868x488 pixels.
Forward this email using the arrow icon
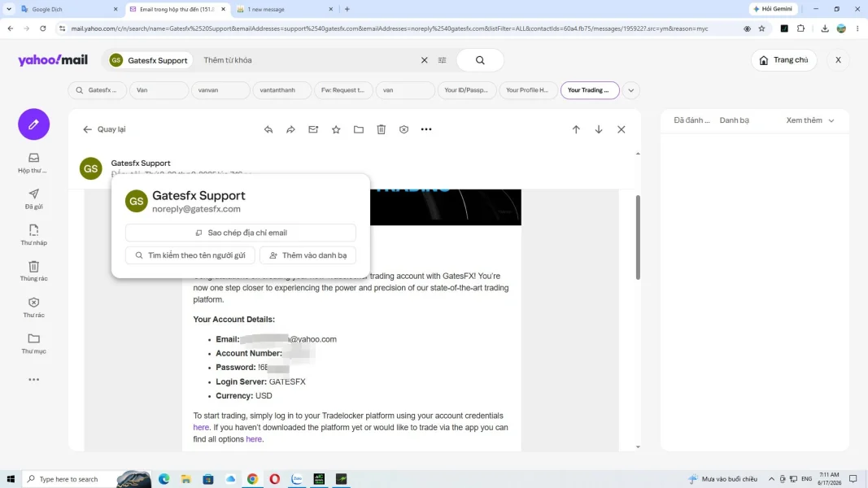[x=290, y=129]
